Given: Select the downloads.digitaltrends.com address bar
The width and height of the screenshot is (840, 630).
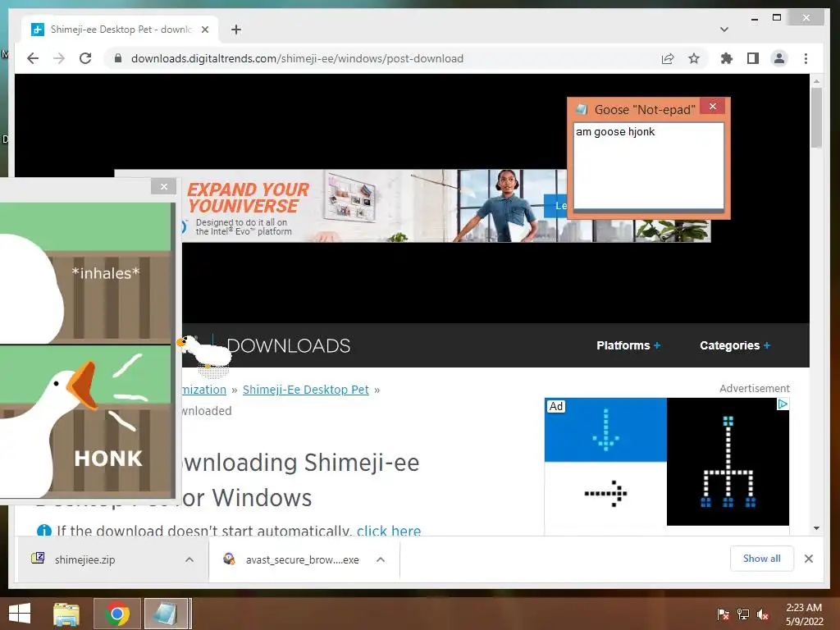Looking at the screenshot, I should [x=297, y=58].
